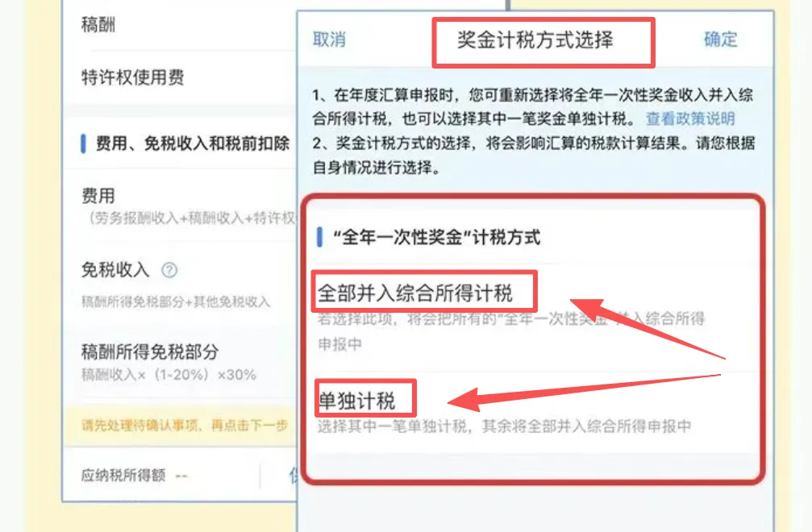Tap description text under 全部并入综合所得计税
The width and height of the screenshot is (812, 532).
pos(510,331)
